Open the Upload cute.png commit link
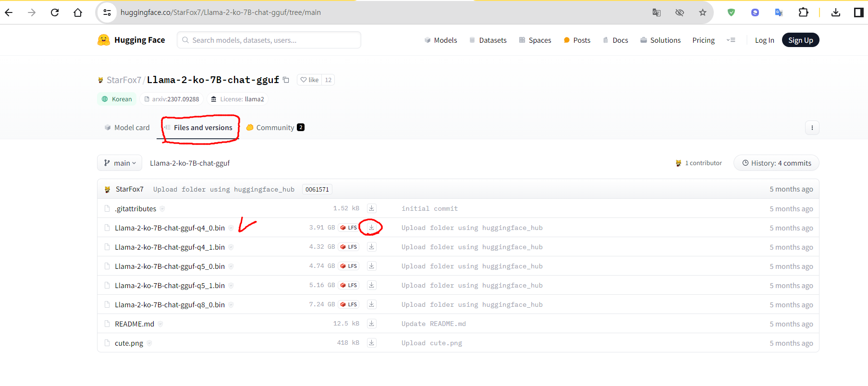 [432, 343]
